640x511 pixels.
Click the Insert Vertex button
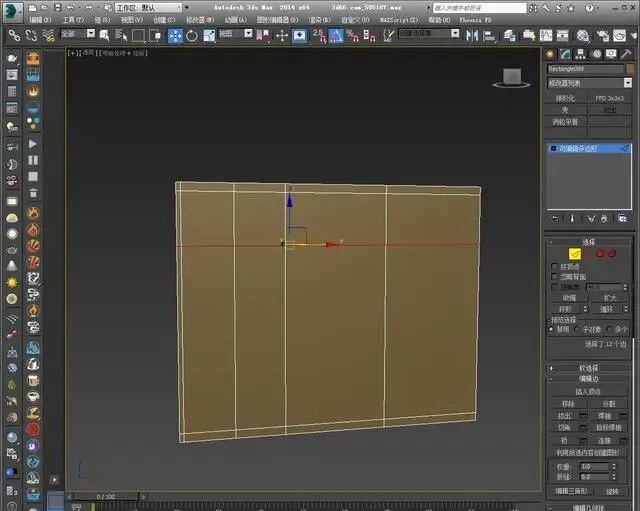pos(588,392)
